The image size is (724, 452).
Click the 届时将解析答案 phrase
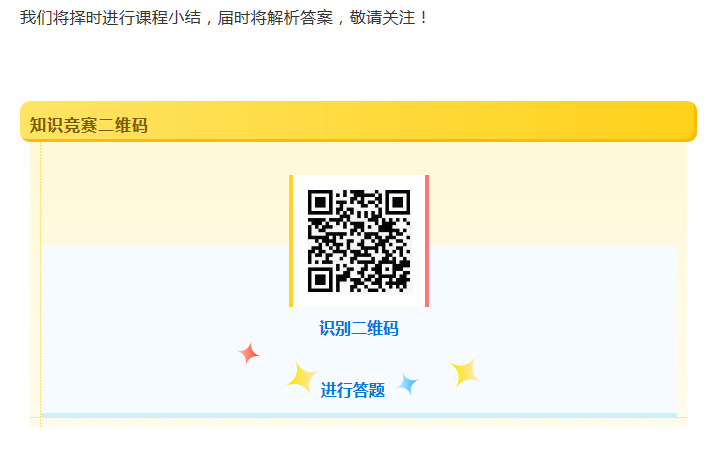coord(275,18)
